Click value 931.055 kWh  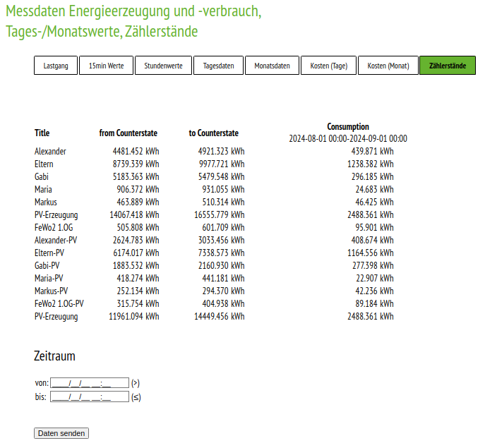tap(224, 190)
